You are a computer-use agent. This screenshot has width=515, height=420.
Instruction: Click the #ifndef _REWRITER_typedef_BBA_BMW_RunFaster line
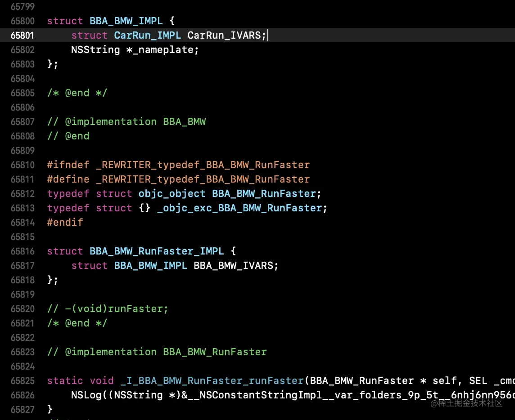coord(178,165)
